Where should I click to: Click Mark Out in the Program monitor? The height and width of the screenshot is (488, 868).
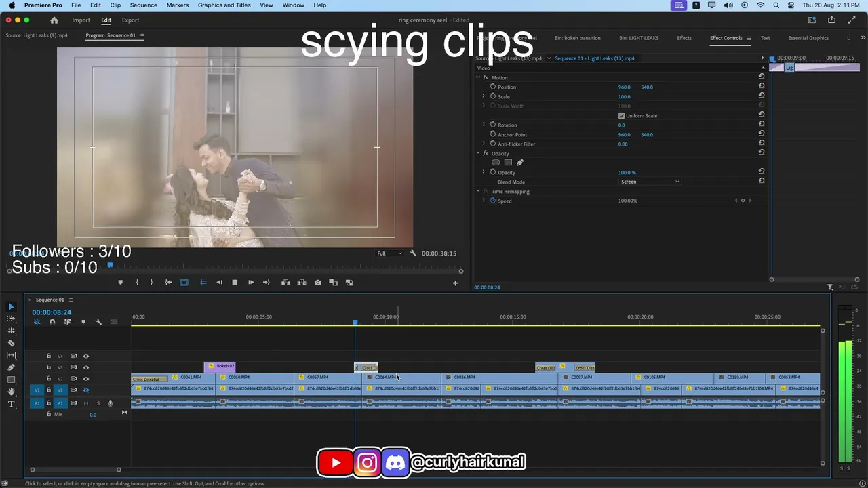coord(151,283)
